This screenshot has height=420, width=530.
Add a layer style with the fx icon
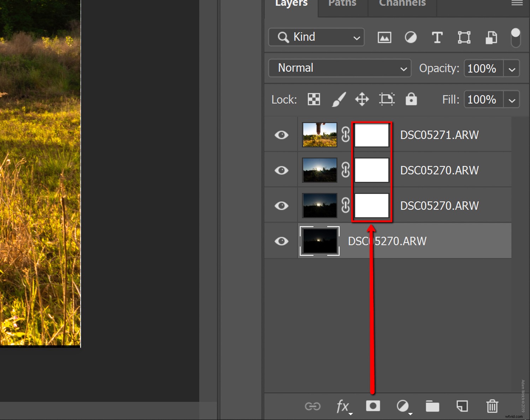(342, 406)
